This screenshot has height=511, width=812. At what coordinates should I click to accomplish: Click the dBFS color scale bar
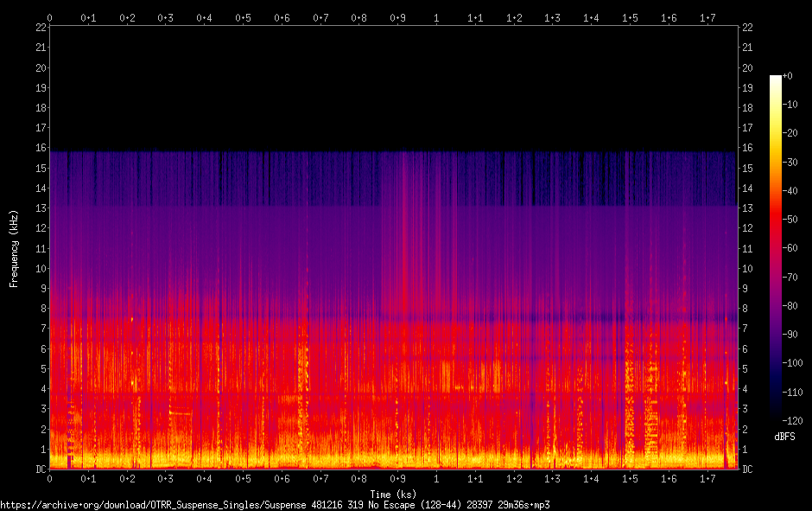pos(775,247)
